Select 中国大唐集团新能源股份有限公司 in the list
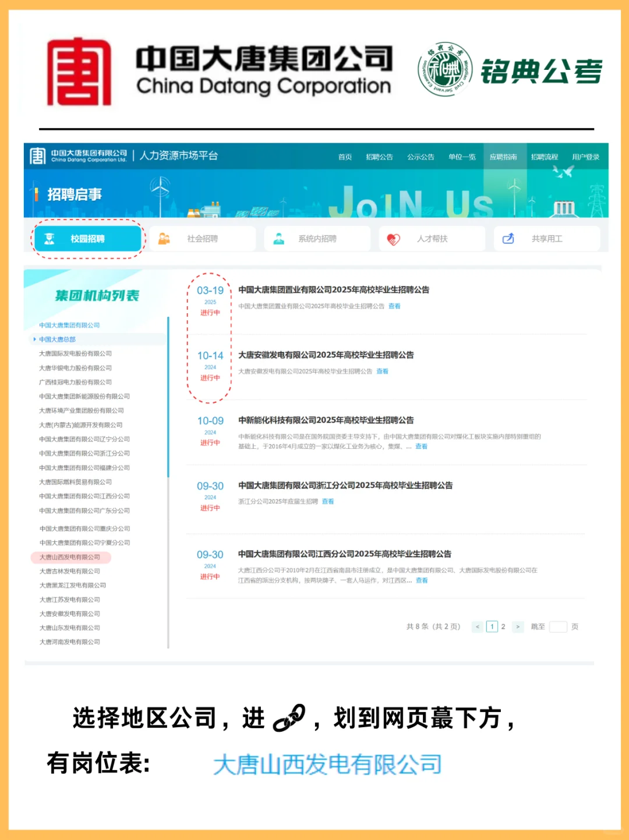The height and width of the screenshot is (840, 629). 84,396
